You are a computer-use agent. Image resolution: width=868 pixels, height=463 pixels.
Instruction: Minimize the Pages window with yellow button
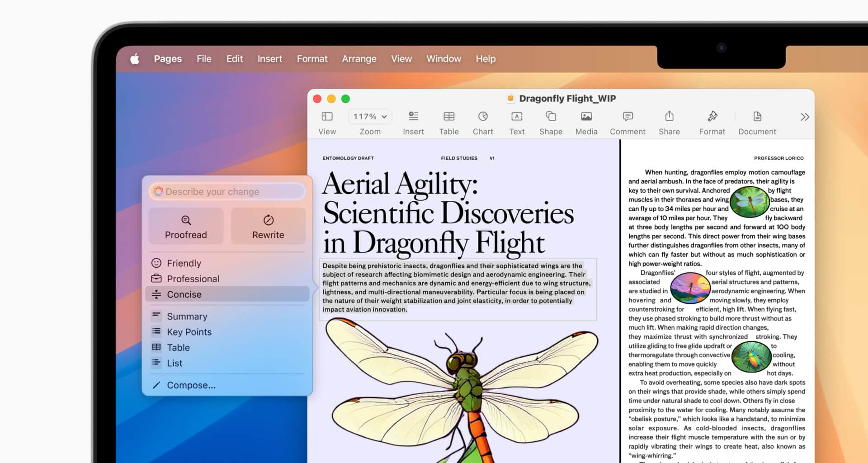(x=331, y=99)
